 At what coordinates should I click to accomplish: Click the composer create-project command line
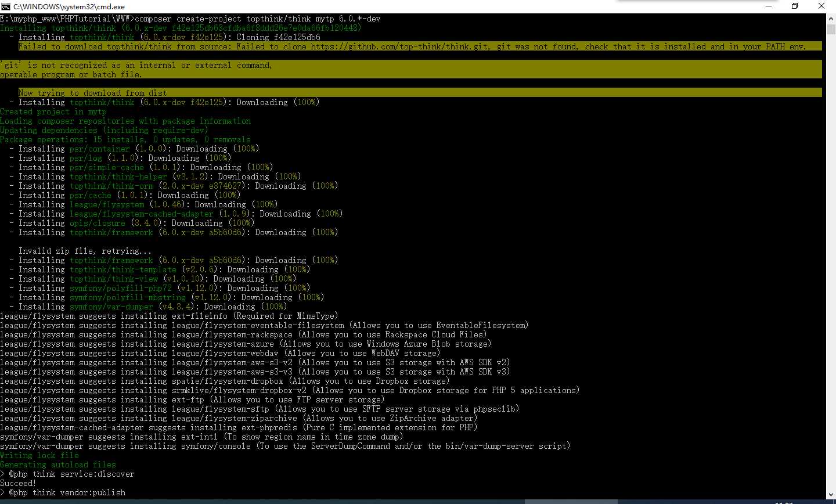point(190,19)
